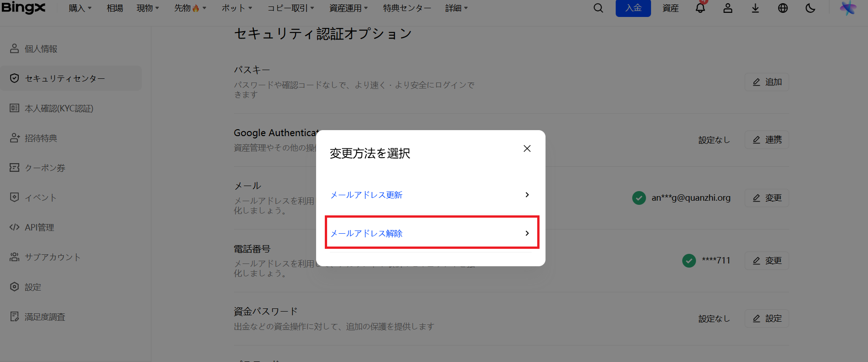Expand the 資産運用 dropdown menu
This screenshot has height=362, width=868.
pyautogui.click(x=349, y=8)
